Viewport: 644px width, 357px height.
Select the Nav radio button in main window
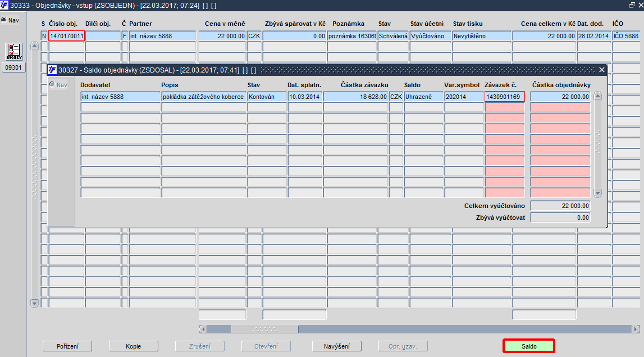(4, 19)
